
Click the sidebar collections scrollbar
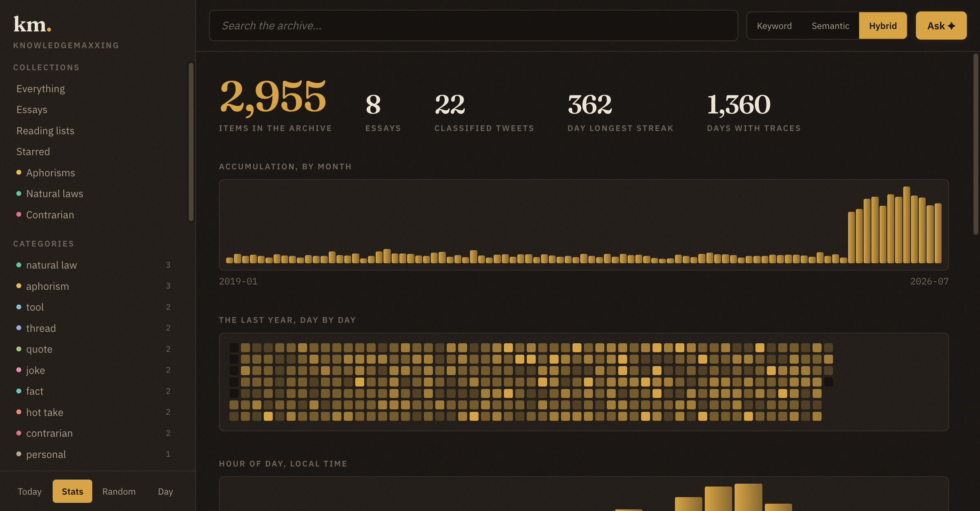point(191,142)
